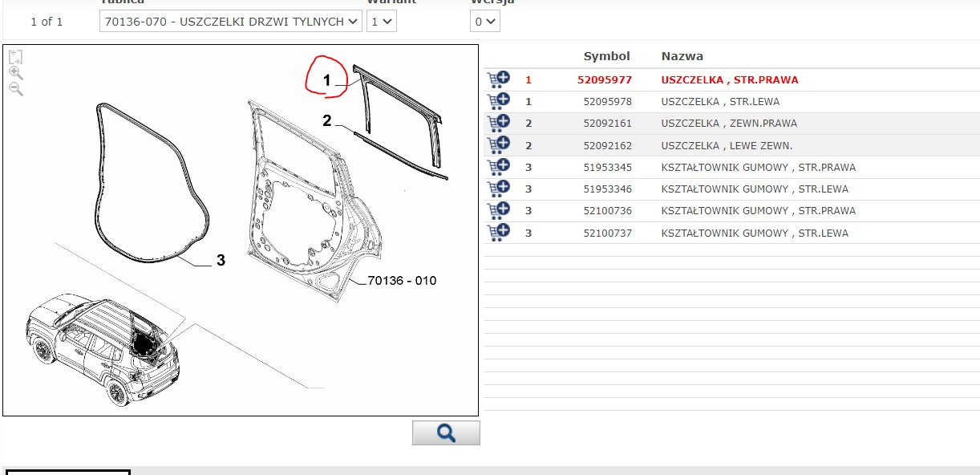The width and height of the screenshot is (980, 475).
Task: Click the '1 of 1' page indicator
Action: coord(47,22)
